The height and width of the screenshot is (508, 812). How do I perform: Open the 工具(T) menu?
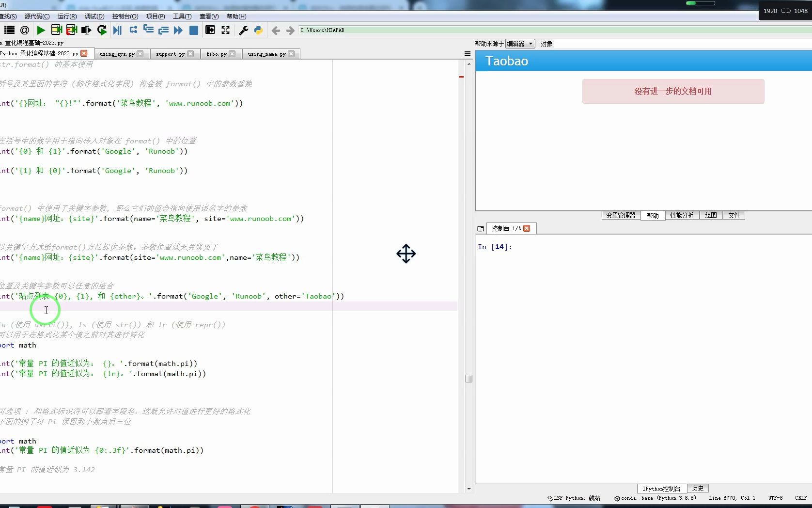[x=182, y=16]
